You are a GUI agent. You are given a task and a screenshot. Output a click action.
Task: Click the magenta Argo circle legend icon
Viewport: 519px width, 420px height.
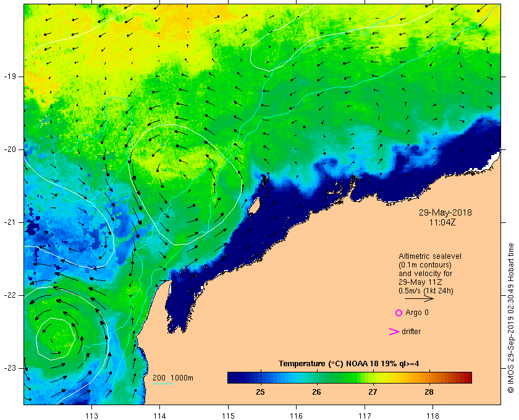click(x=399, y=313)
